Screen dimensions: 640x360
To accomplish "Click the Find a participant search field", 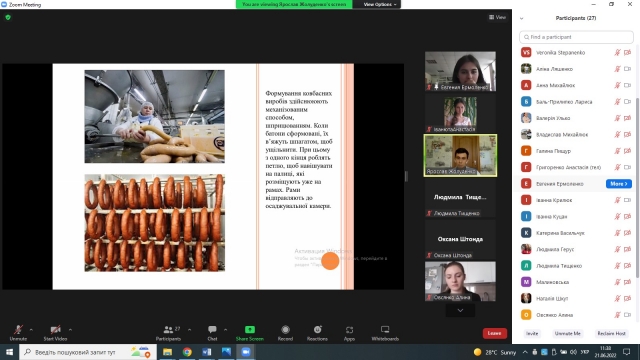I will click(x=576, y=37).
